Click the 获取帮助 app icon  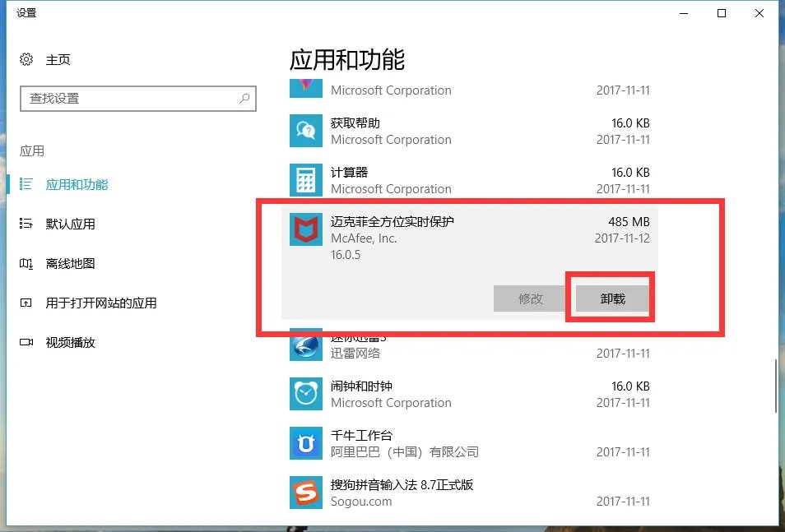pos(305,131)
